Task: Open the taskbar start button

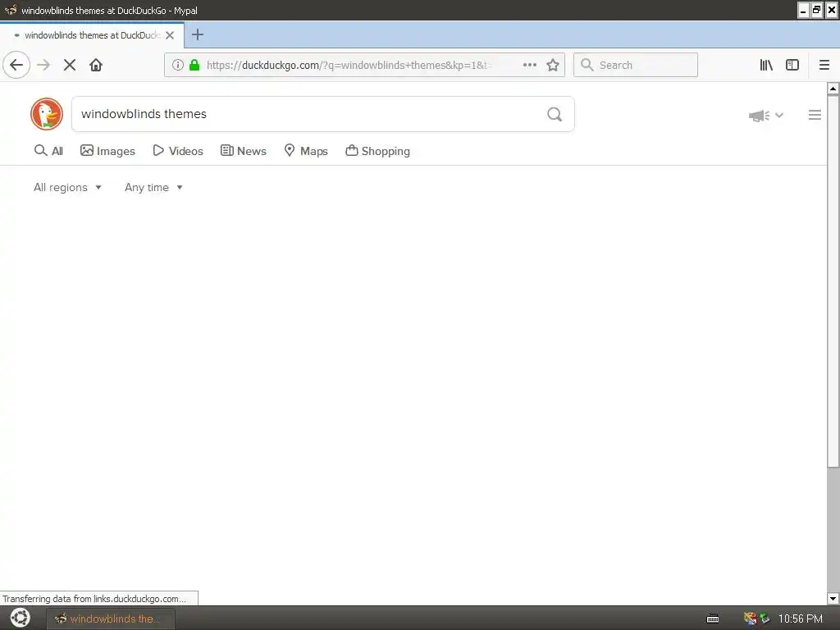Action: pyautogui.click(x=21, y=619)
